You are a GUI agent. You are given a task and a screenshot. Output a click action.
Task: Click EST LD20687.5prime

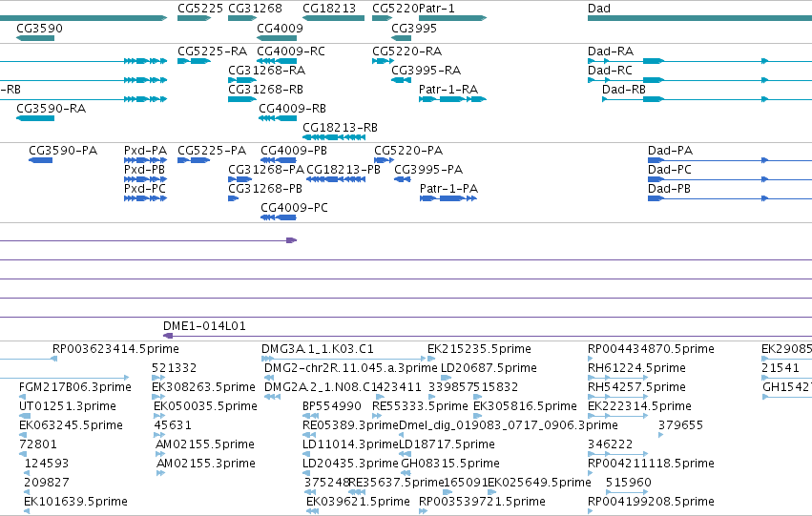(x=445, y=378)
